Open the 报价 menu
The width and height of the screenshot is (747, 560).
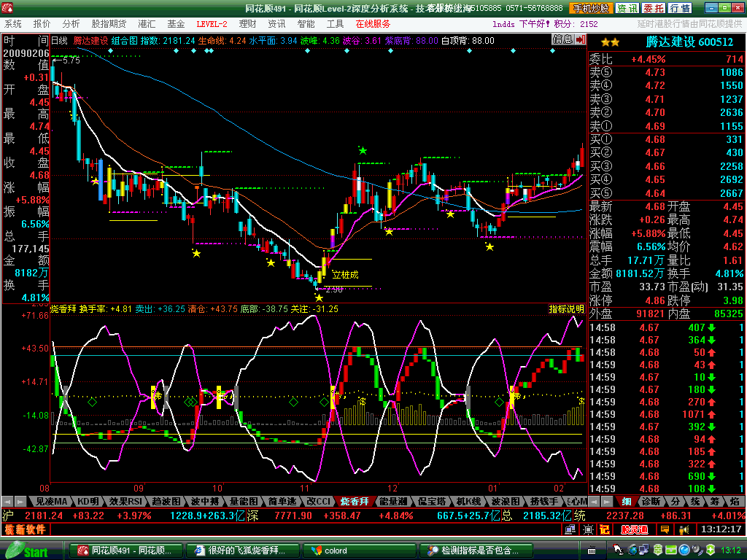42,24
